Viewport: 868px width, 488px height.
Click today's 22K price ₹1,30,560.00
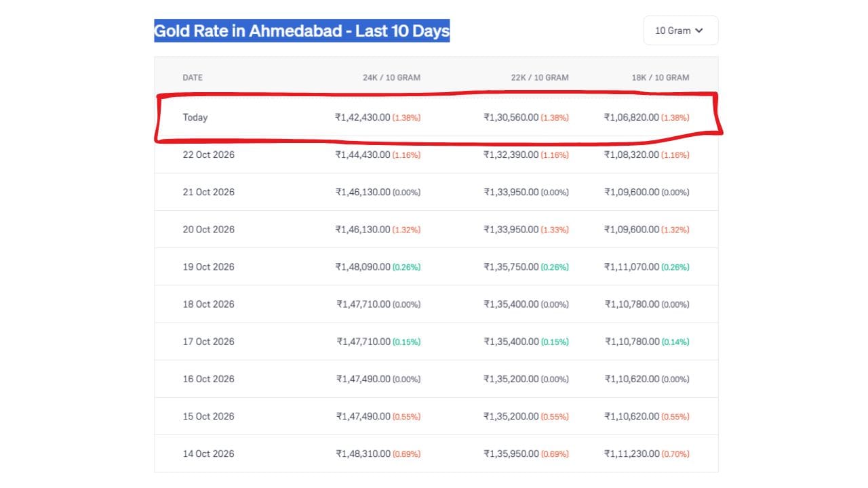[511, 117]
